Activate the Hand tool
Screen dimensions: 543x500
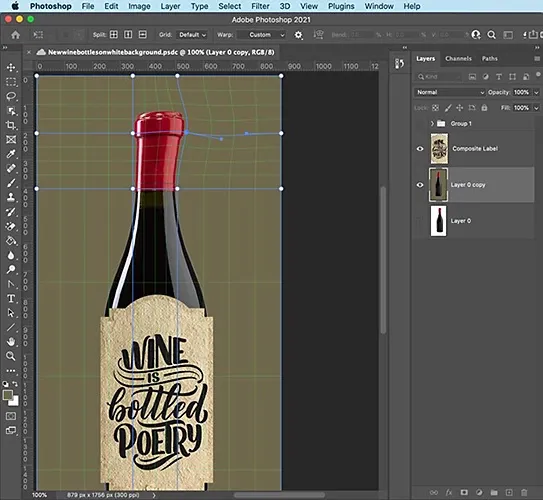click(11, 341)
